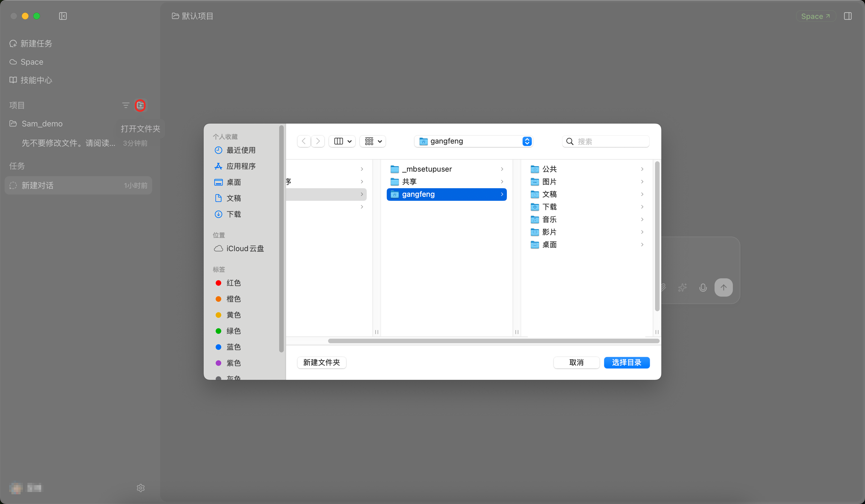The image size is (865, 504).
Task: Open 下载 in sidebar favorites
Action: pos(228,214)
